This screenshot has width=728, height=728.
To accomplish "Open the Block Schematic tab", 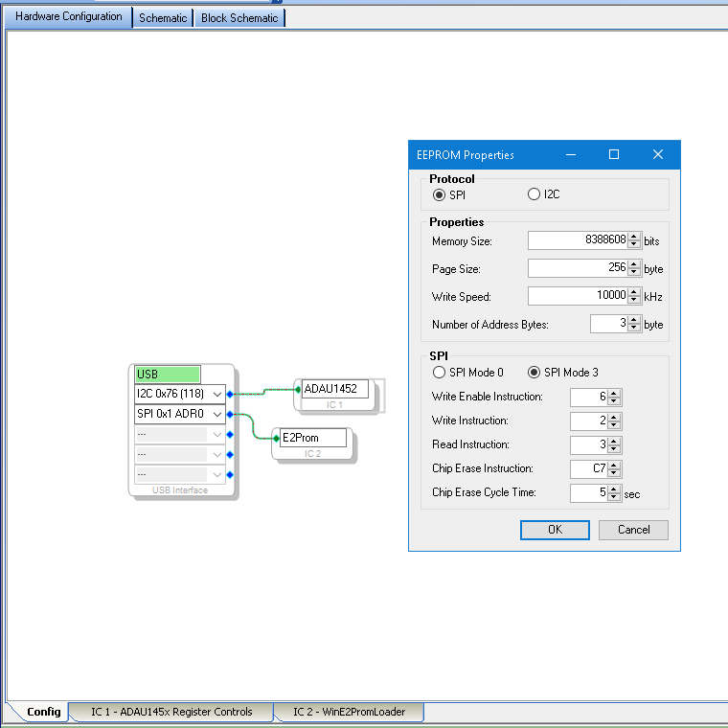I will click(x=239, y=18).
